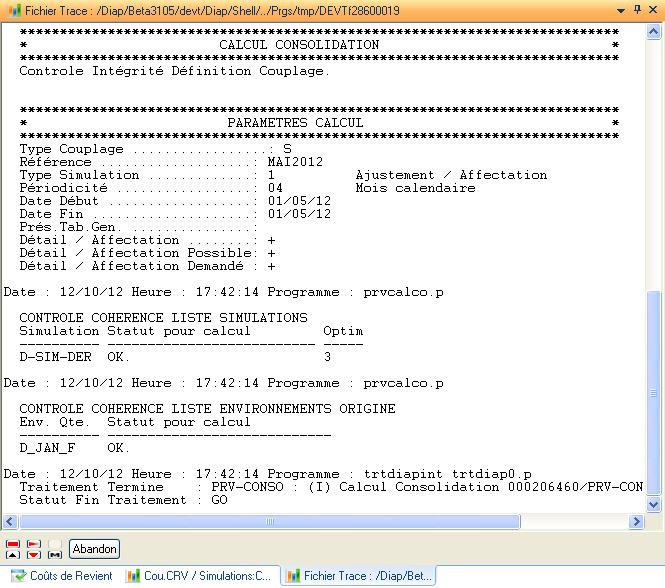
Task: Select the Fichier Trace tab
Action: click(x=365, y=576)
